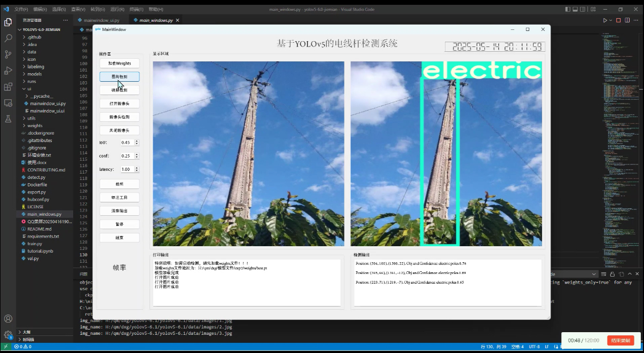The width and height of the screenshot is (644, 353).
Task: Open Customize Layout icon in title bar
Action: pos(594,9)
